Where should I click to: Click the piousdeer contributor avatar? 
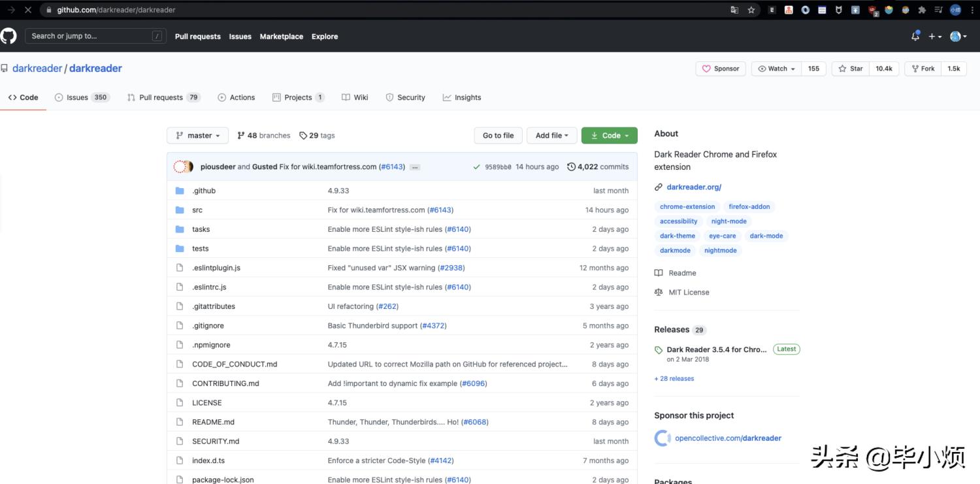pos(180,167)
